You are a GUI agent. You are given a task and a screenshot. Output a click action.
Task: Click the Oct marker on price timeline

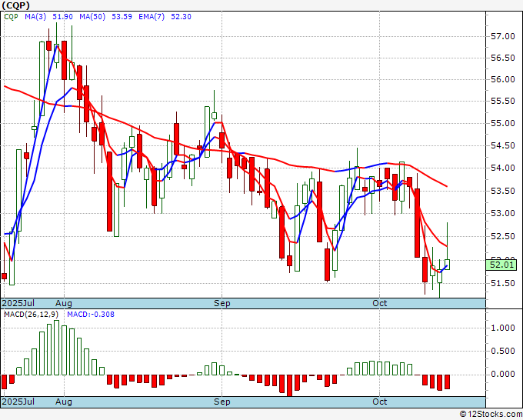tap(380, 303)
